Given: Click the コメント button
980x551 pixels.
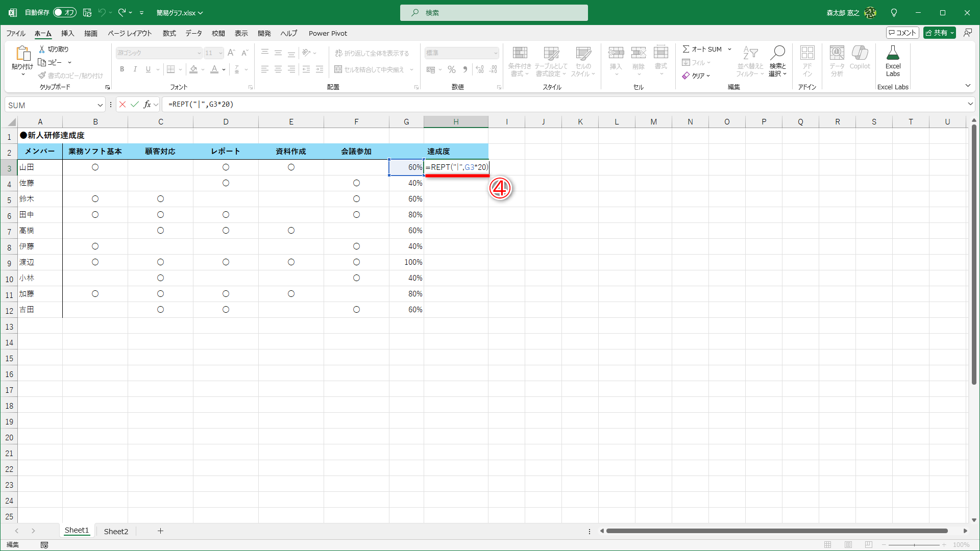Looking at the screenshot, I should [902, 33].
